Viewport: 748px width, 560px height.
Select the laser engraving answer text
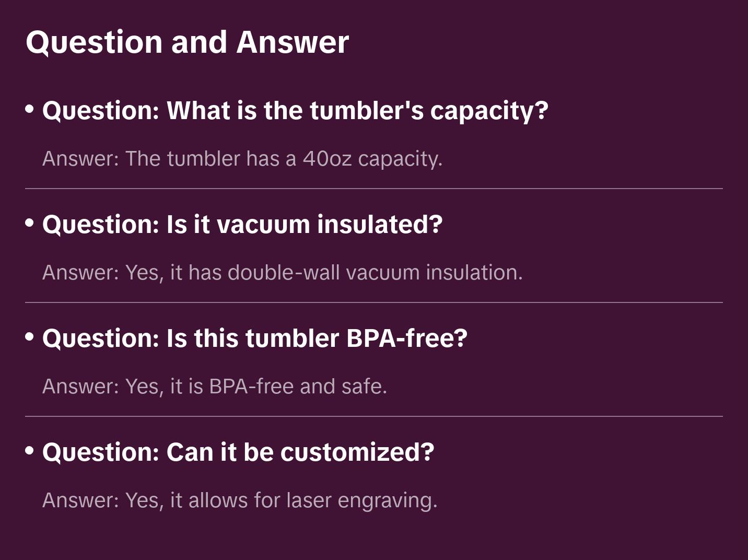pyautogui.click(x=240, y=500)
